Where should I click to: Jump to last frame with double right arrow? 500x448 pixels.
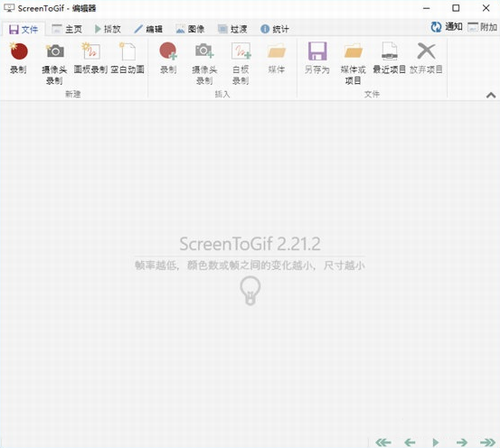point(488,442)
